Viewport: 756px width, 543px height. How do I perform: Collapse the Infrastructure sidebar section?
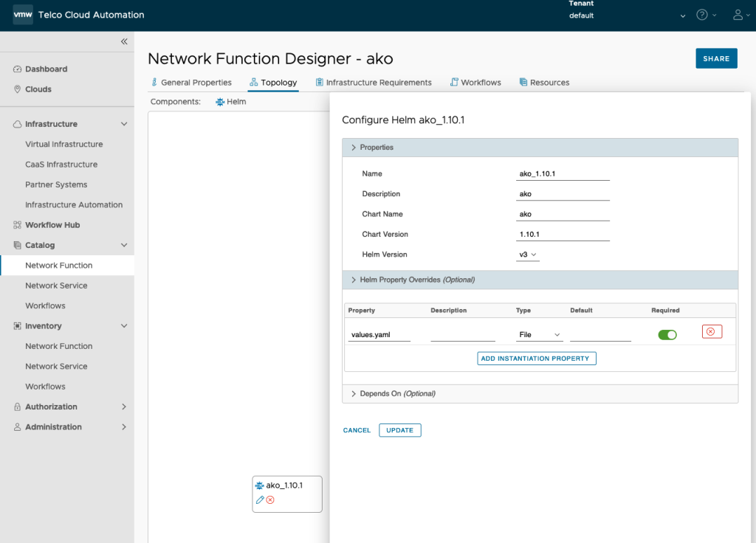[x=124, y=124]
